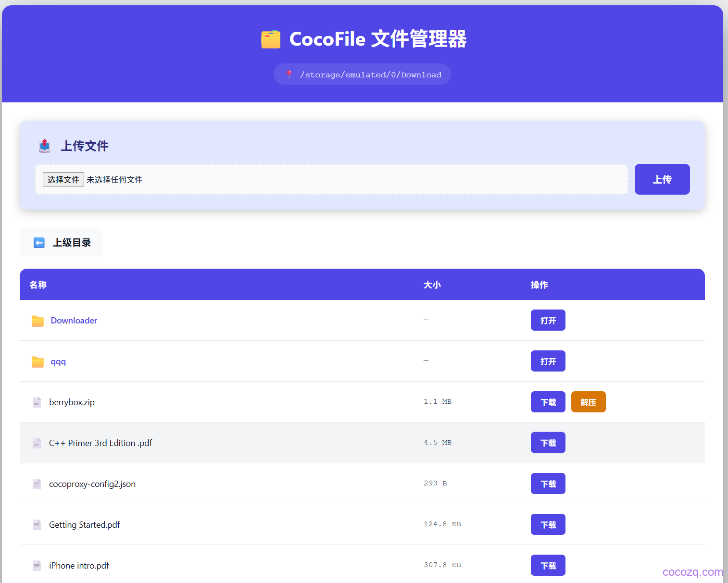Click the file icon for cocoproxy-config2.json
The image size is (728, 583).
coord(37,484)
